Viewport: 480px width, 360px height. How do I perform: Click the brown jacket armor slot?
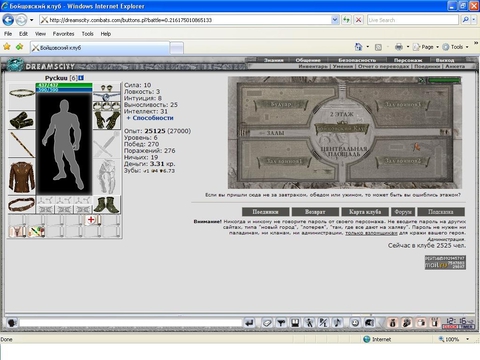22,177
